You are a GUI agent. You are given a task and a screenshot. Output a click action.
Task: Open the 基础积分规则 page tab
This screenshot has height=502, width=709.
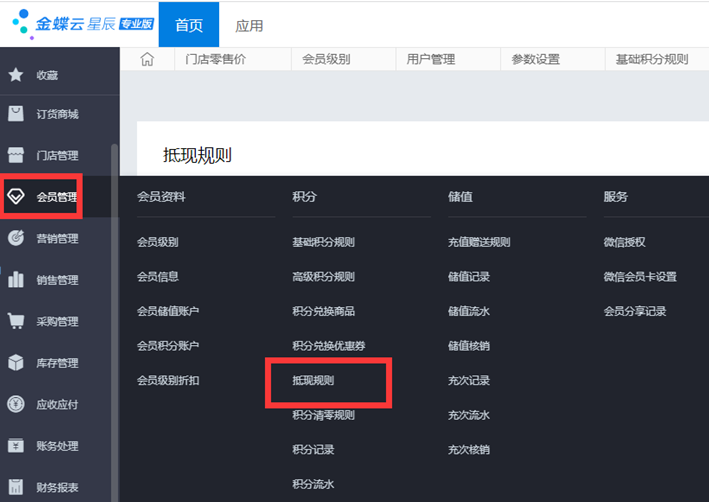pyautogui.click(x=653, y=60)
